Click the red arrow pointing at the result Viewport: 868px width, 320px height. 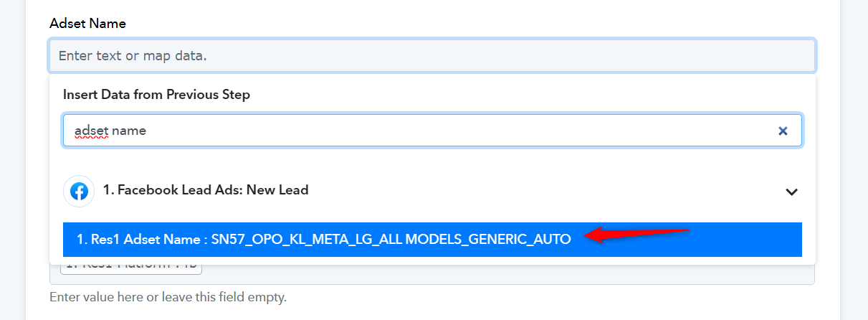coord(636,235)
